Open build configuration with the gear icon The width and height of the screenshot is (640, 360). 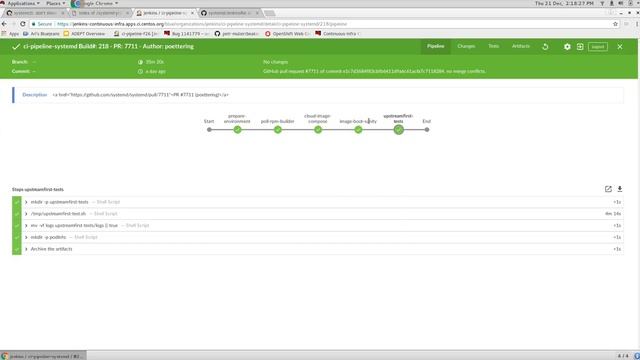pos(567,47)
